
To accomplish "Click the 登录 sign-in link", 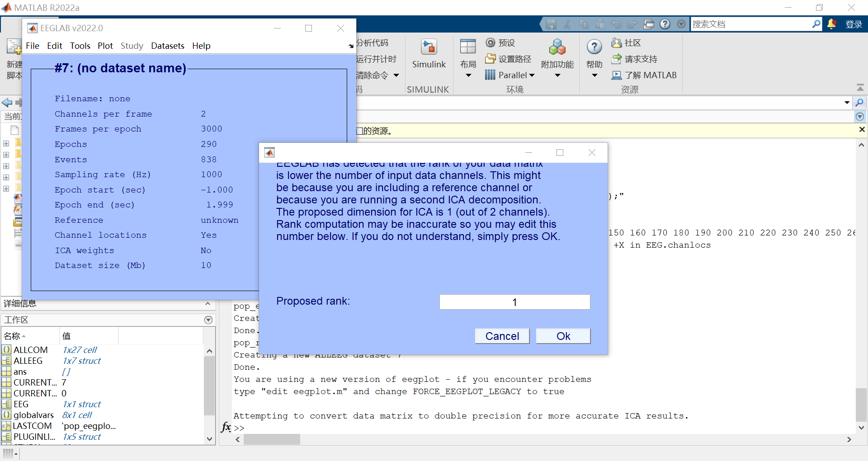I will pos(854,24).
